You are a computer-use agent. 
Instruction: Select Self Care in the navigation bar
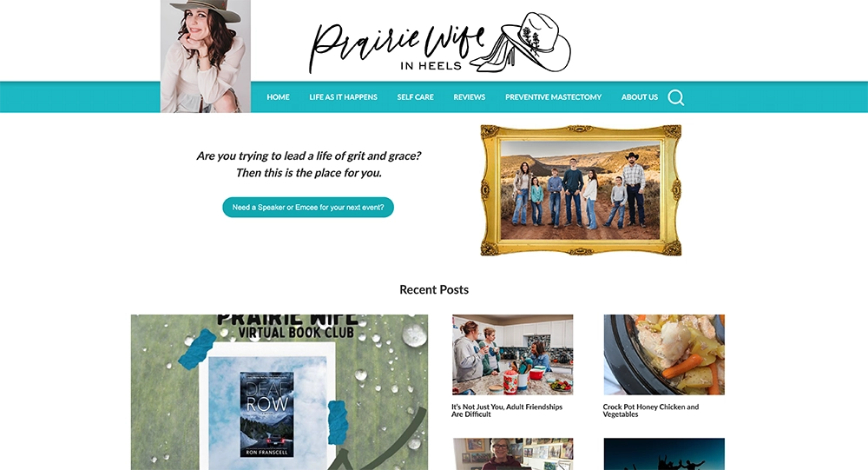click(415, 97)
